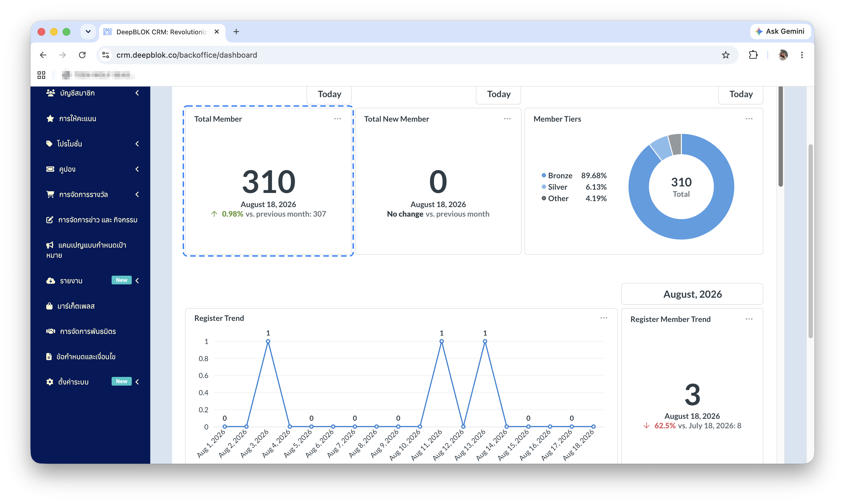Open the bookmarks bar apps grid icon

pyautogui.click(x=41, y=75)
